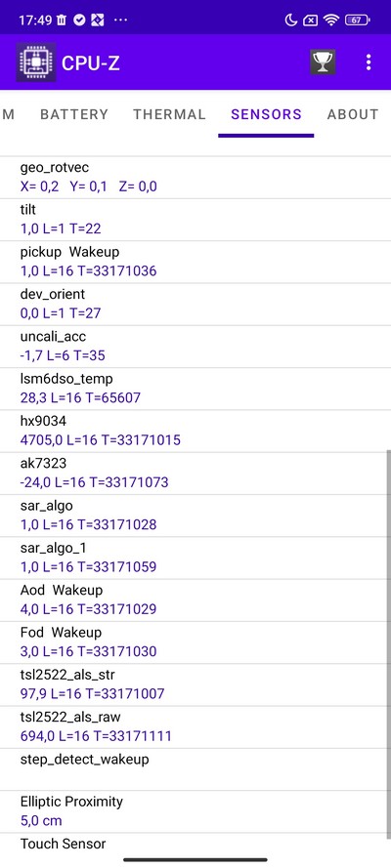391x868 pixels.
Task: Tap the CPU-Z chip logo icon
Action: click(36, 62)
